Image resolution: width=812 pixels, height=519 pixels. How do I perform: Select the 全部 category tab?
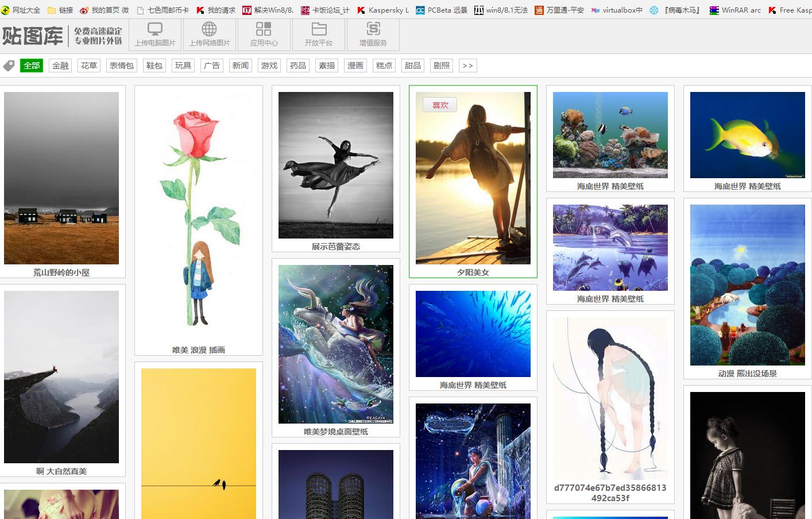click(x=32, y=66)
